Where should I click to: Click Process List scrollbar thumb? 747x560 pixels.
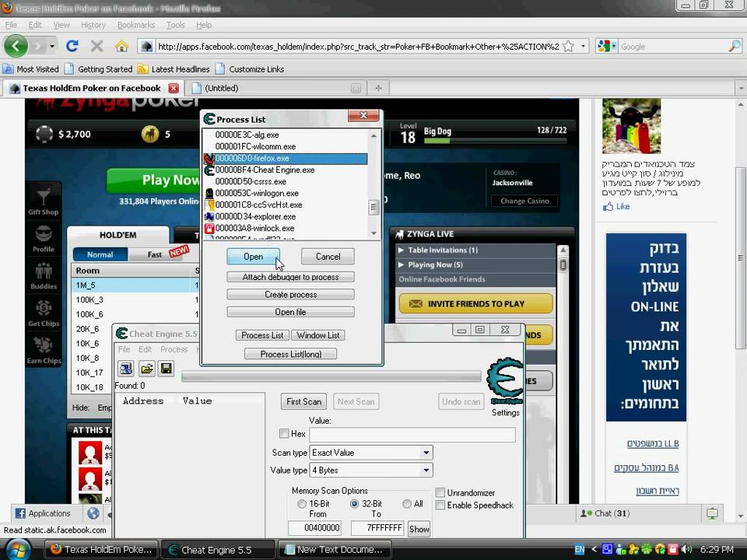click(x=373, y=207)
